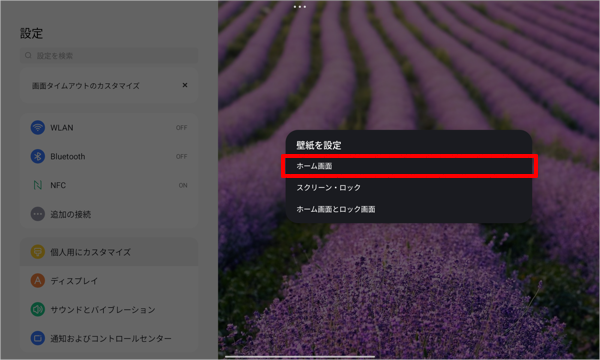
Task: Open 追加の接続 settings
Action: (109, 214)
